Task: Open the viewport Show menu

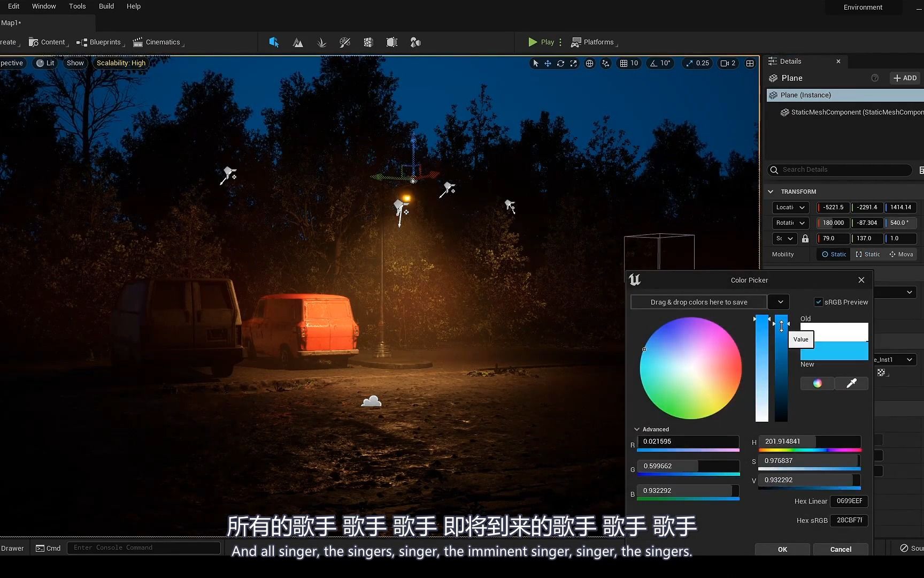Action: pyautogui.click(x=75, y=63)
